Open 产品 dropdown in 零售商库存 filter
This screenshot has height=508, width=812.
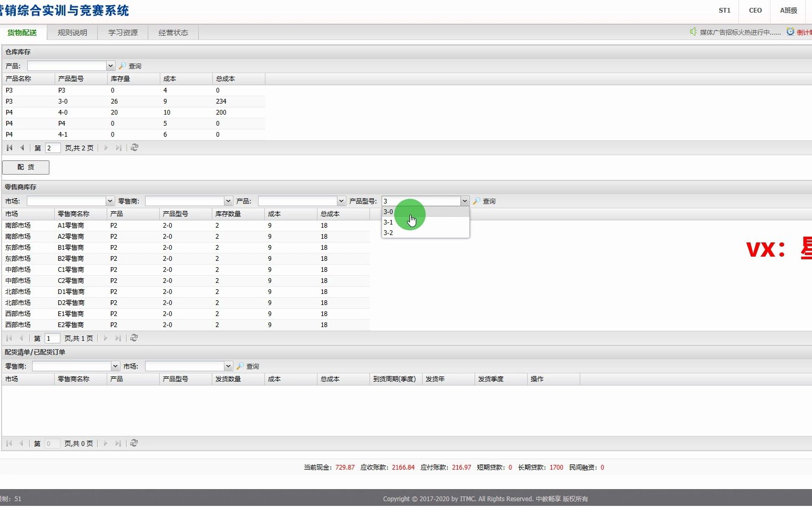pos(341,201)
